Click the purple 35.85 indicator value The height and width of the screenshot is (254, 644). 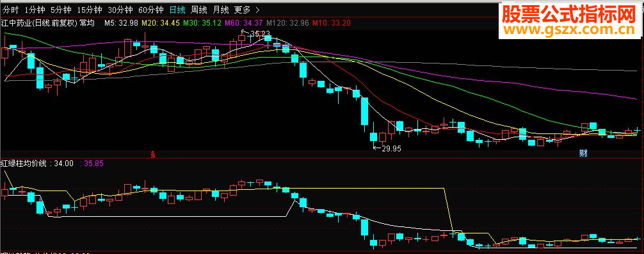pos(94,164)
